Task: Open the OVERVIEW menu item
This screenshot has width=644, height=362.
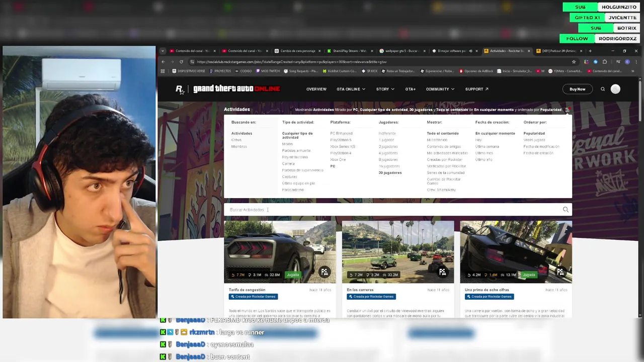Action: pos(316,89)
